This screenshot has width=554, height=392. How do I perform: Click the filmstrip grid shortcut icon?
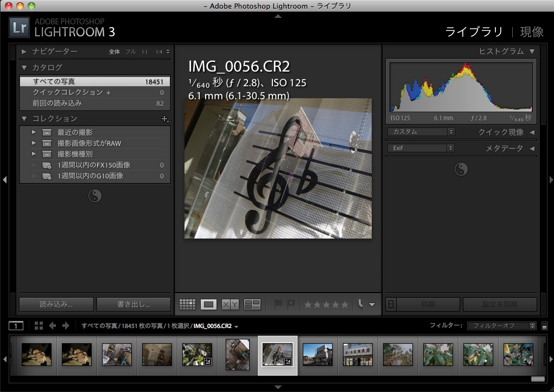coord(39,326)
